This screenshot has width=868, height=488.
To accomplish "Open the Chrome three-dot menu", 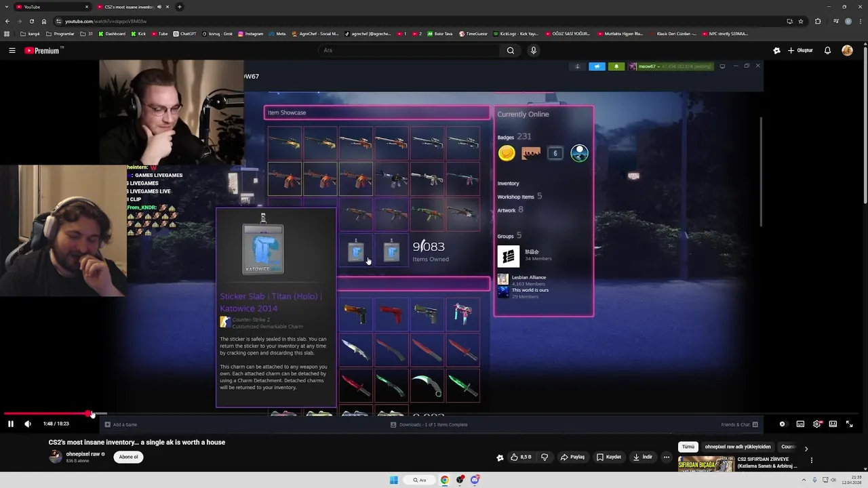I will pyautogui.click(x=861, y=21).
